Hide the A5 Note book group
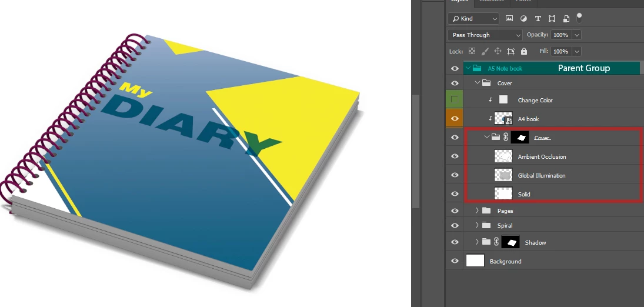This screenshot has width=644, height=307. 455,68
